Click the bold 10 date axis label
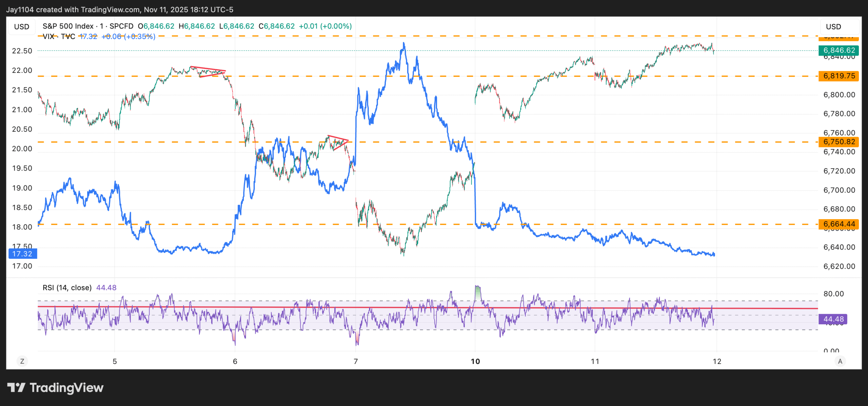The image size is (868, 406). coord(475,361)
